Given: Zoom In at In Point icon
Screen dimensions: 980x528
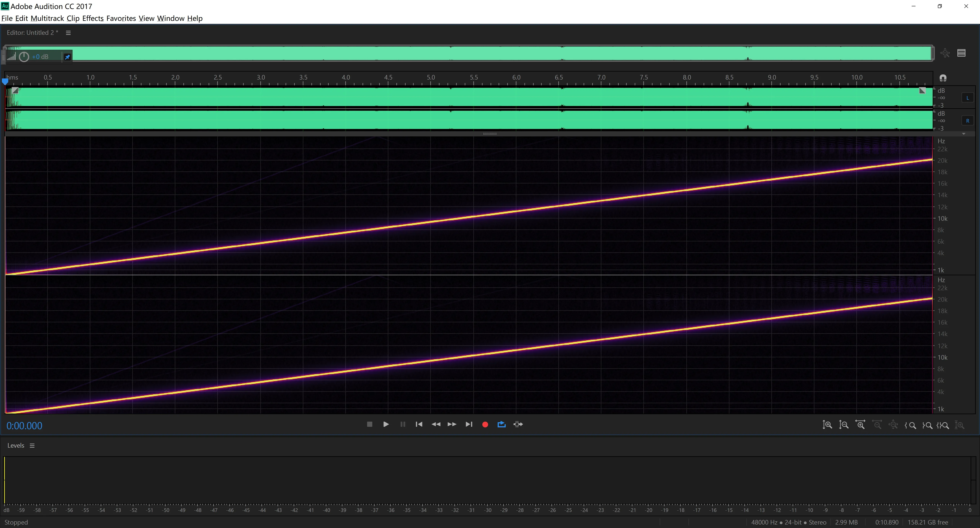Looking at the screenshot, I should pos(910,425).
